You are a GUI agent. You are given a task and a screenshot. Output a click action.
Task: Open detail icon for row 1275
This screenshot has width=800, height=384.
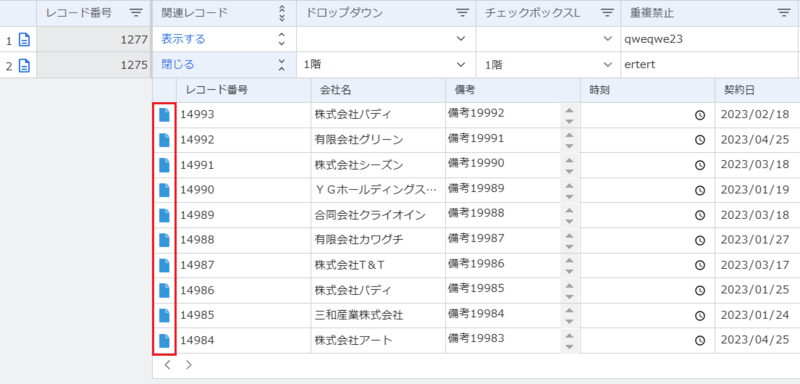24,65
